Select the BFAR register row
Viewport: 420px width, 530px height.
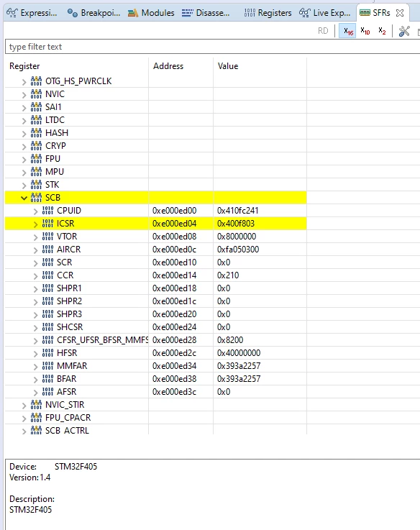coord(155,379)
